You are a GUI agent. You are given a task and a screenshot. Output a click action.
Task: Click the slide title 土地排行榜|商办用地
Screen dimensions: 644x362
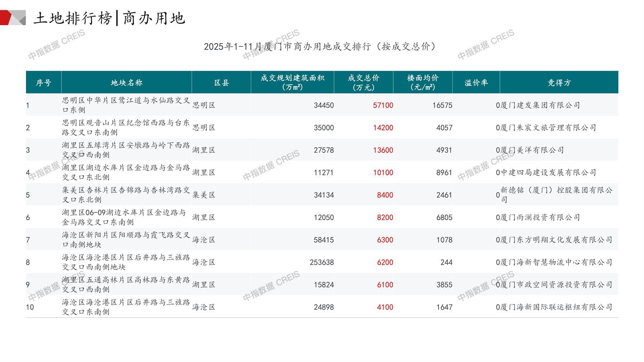109,18
